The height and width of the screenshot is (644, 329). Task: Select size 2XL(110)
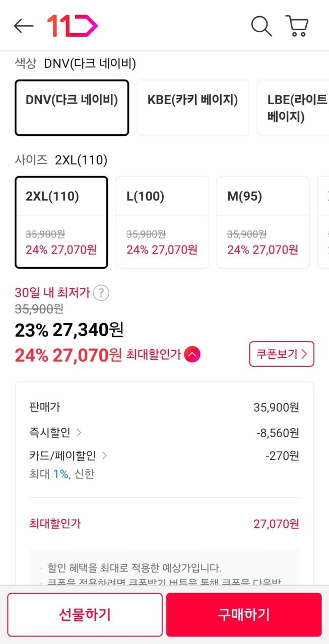point(61,222)
